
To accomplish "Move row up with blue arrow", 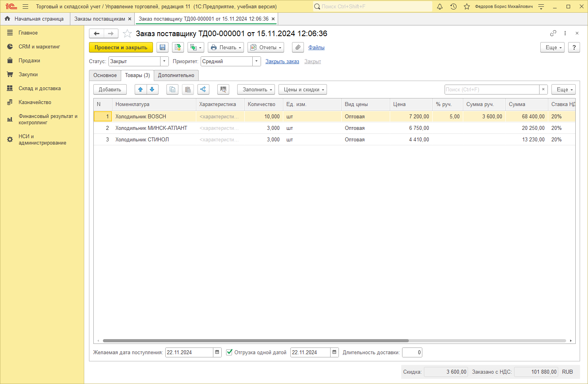I will point(141,90).
